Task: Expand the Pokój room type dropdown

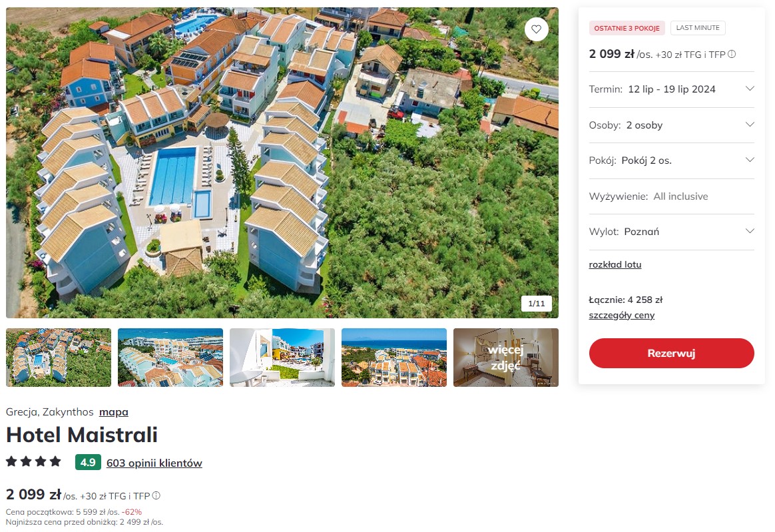Action: (671, 160)
